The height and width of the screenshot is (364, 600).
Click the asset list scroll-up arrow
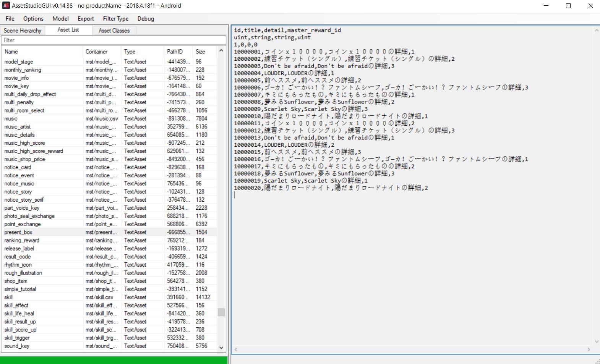pos(221,50)
